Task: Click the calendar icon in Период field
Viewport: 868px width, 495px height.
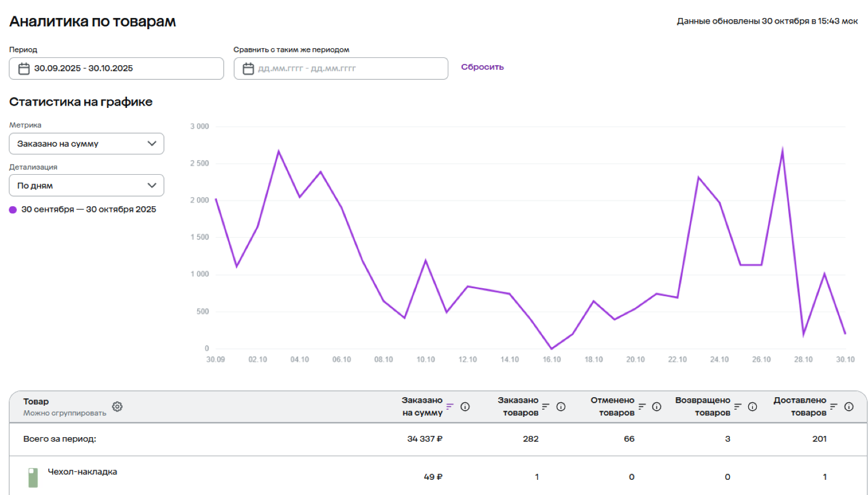Action: coord(24,69)
